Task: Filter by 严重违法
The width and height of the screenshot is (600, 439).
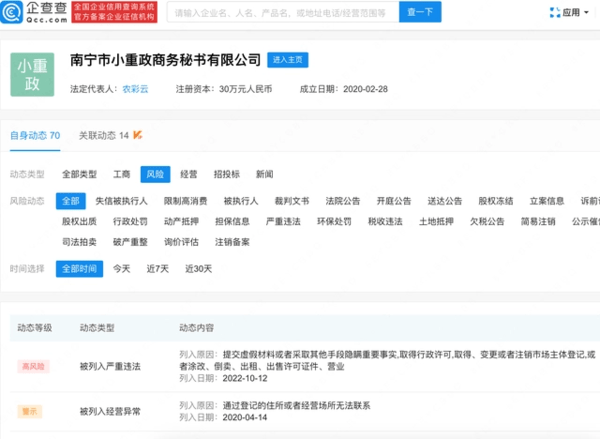Action: (x=283, y=222)
